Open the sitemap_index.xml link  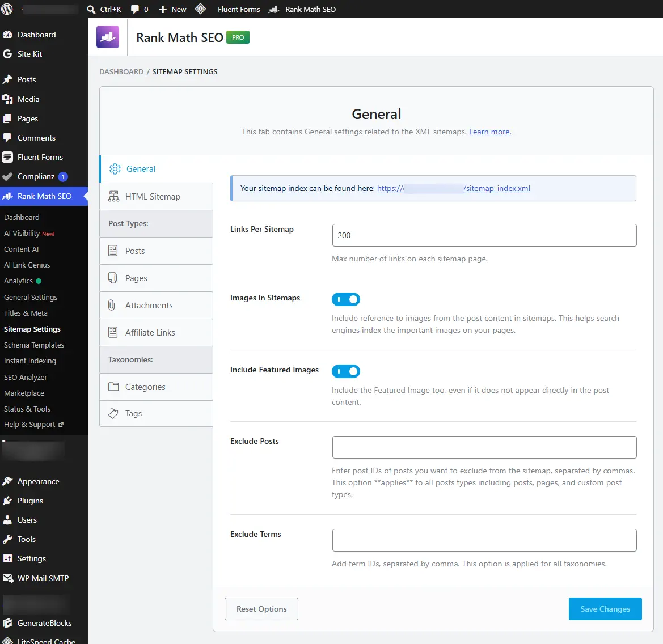coord(453,188)
